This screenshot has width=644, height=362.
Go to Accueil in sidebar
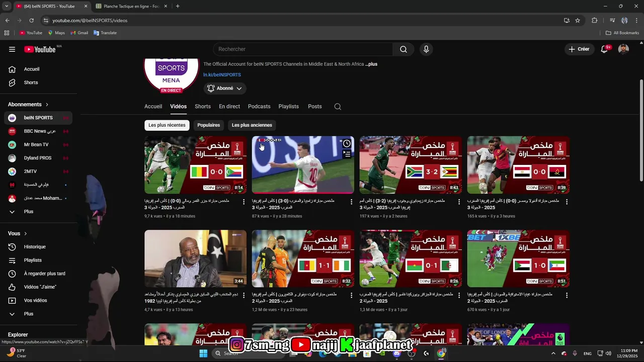point(38,69)
